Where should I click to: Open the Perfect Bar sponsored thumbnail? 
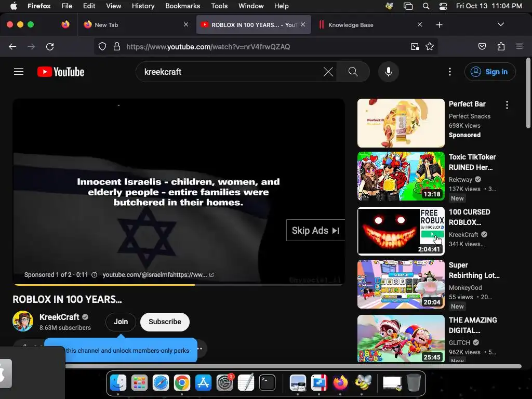pos(401,123)
